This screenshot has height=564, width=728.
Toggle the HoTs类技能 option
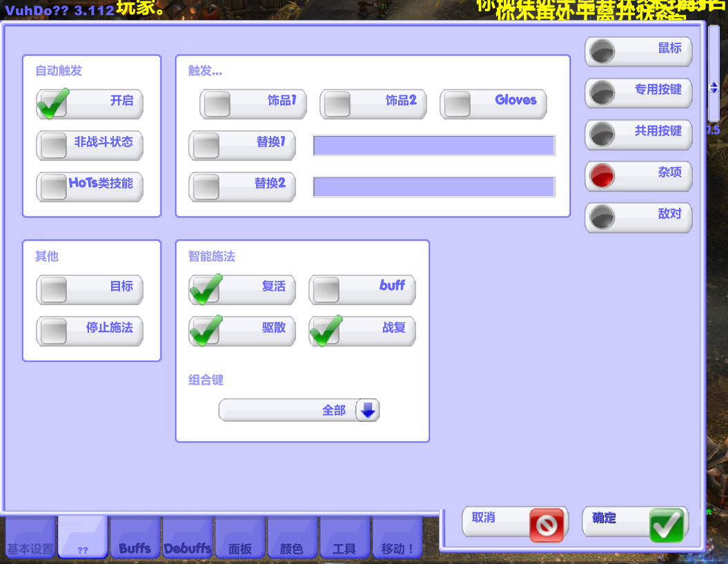coord(52,187)
